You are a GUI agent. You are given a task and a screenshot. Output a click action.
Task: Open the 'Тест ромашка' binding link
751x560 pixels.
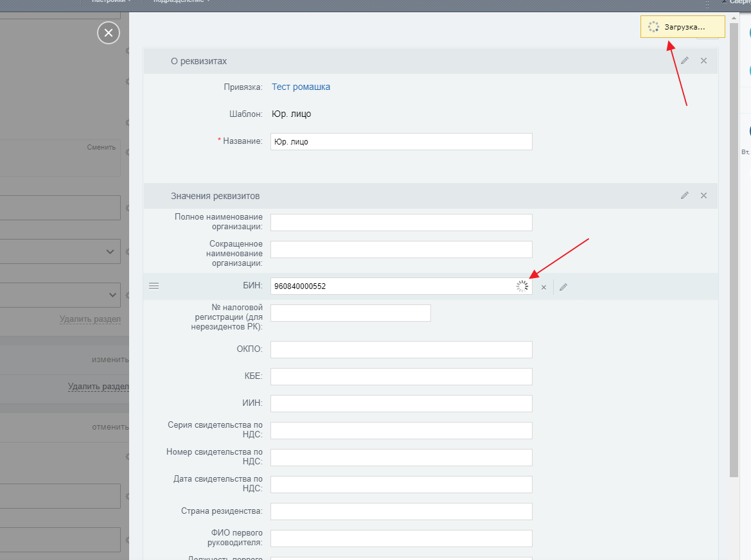pyautogui.click(x=301, y=87)
